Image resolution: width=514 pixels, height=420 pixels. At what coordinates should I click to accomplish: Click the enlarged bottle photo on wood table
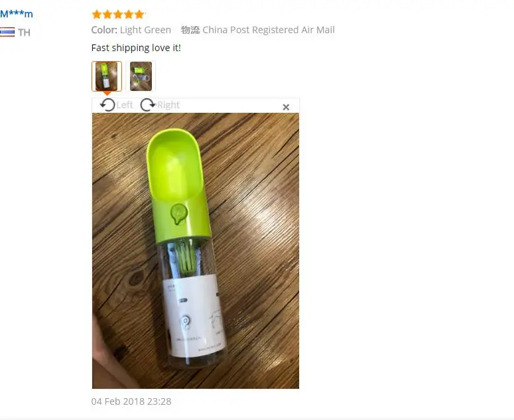196,251
